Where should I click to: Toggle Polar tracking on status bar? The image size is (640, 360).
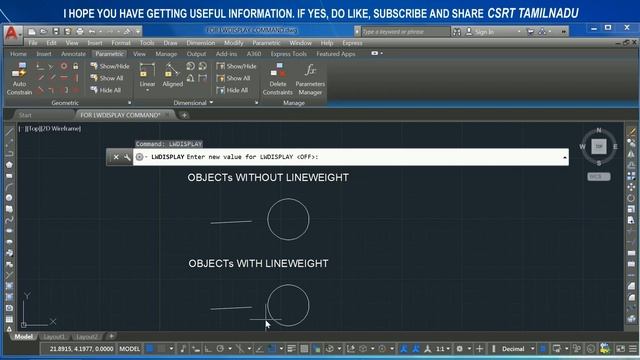point(220,349)
